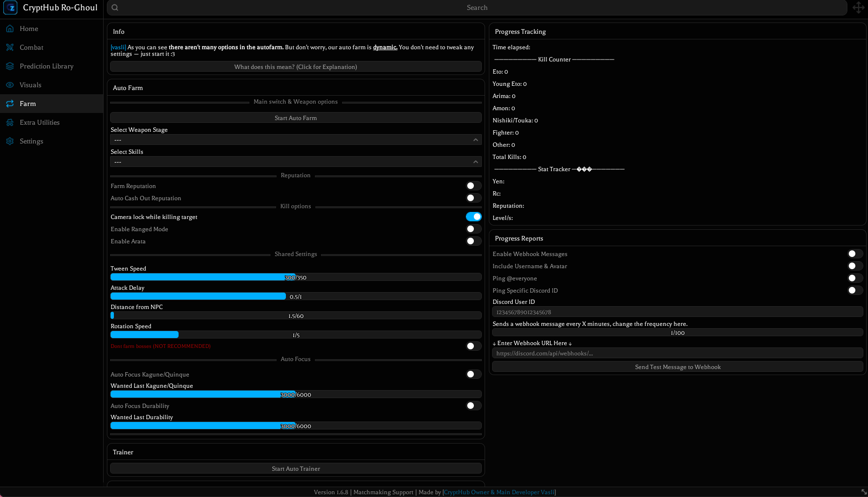Click the move-window arrows icon
868x497 pixels.
click(858, 8)
